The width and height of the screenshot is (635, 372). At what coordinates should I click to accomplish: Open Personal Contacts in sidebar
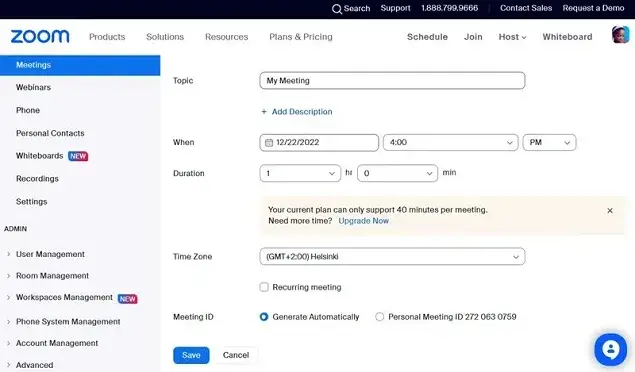(50, 133)
